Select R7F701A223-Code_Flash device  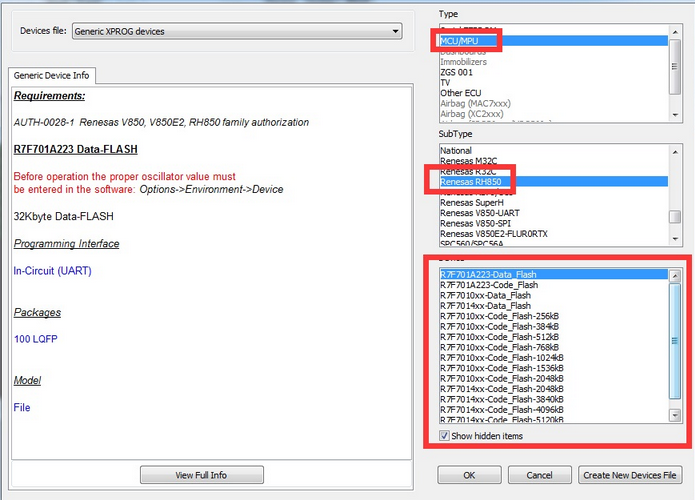pyautogui.click(x=554, y=285)
